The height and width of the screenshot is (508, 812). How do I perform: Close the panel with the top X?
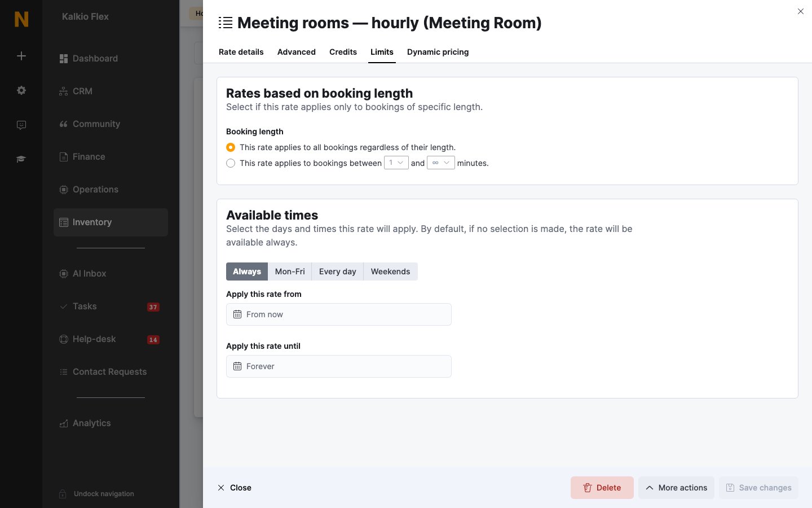click(x=801, y=11)
